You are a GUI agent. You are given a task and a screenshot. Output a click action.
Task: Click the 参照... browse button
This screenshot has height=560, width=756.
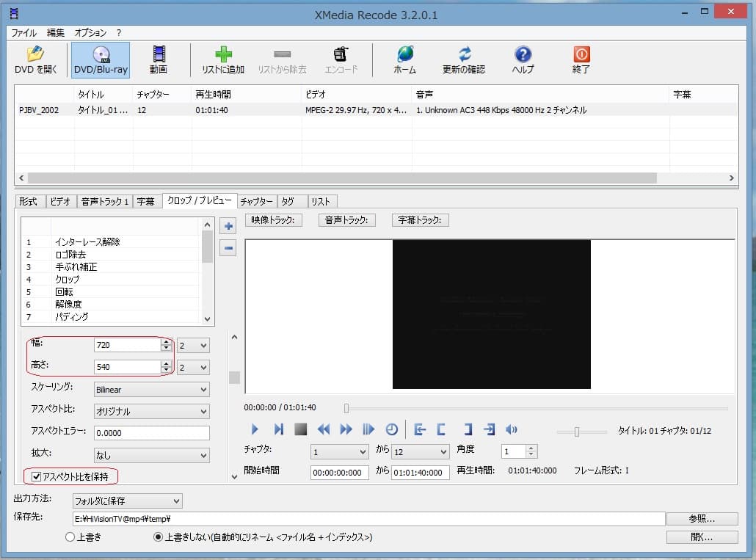click(702, 519)
